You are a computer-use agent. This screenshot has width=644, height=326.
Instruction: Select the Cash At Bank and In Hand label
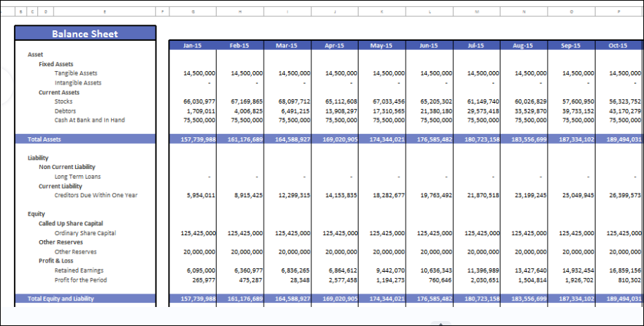pyautogui.click(x=89, y=120)
